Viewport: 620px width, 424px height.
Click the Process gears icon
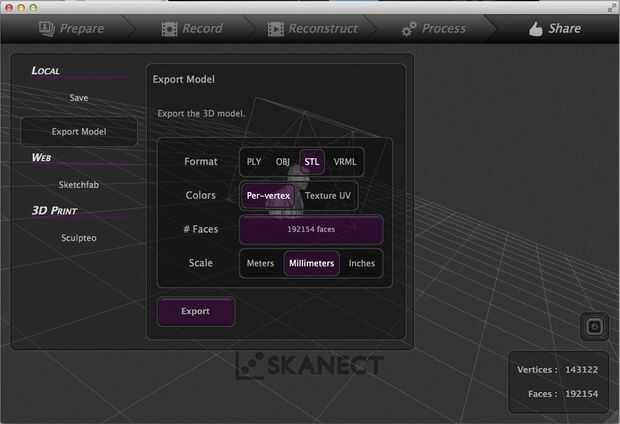409,29
